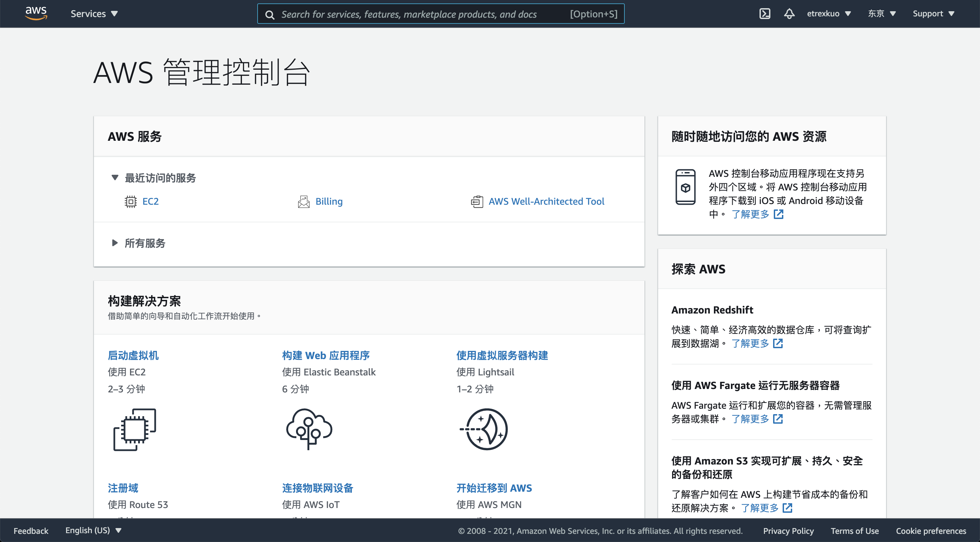980x542 pixels.
Task: Click the 使用 Elastic Beanstalk text
Action: (329, 372)
